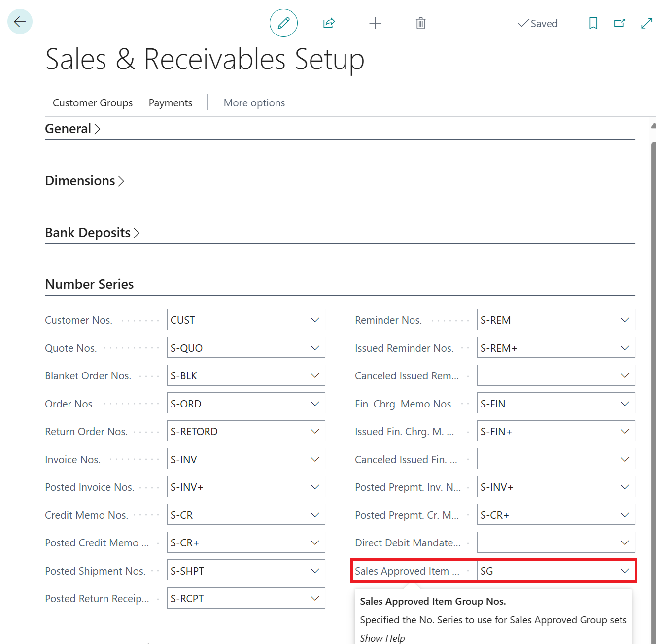Click the trash delete icon
The width and height of the screenshot is (656, 644).
pos(420,23)
